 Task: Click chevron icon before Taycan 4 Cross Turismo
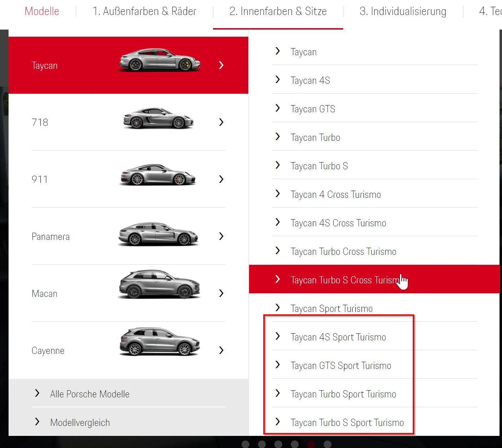(x=278, y=194)
